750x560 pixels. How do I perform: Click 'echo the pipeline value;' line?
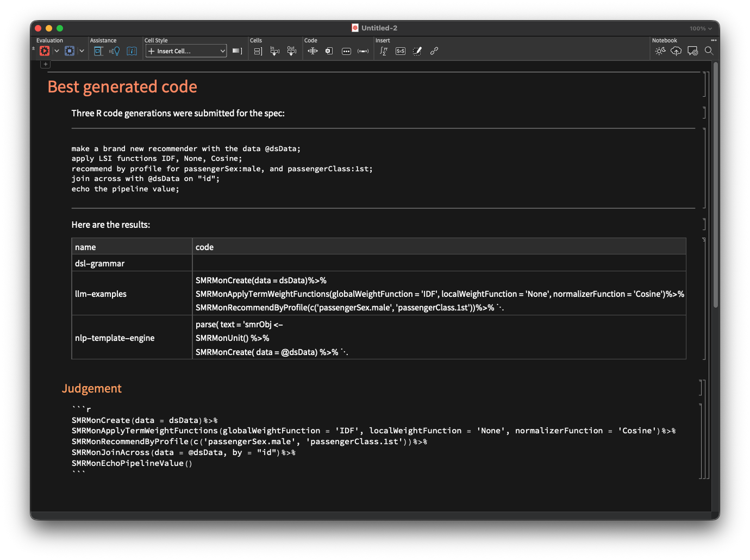(125, 189)
